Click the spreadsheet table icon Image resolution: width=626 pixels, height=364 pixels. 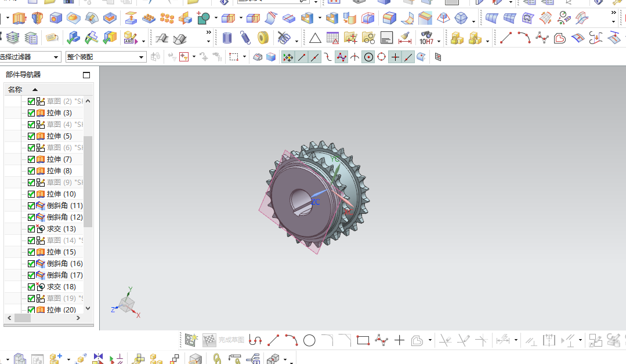click(332, 38)
